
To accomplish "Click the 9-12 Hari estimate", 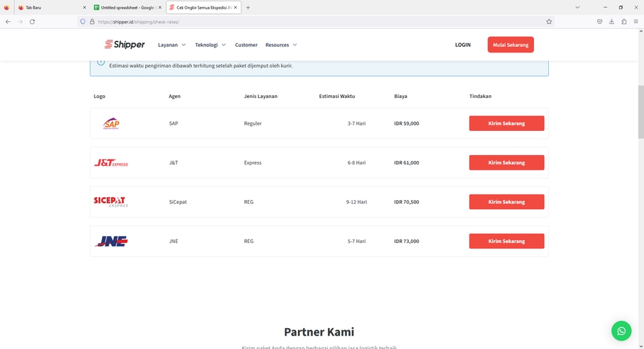I will click(x=356, y=202).
